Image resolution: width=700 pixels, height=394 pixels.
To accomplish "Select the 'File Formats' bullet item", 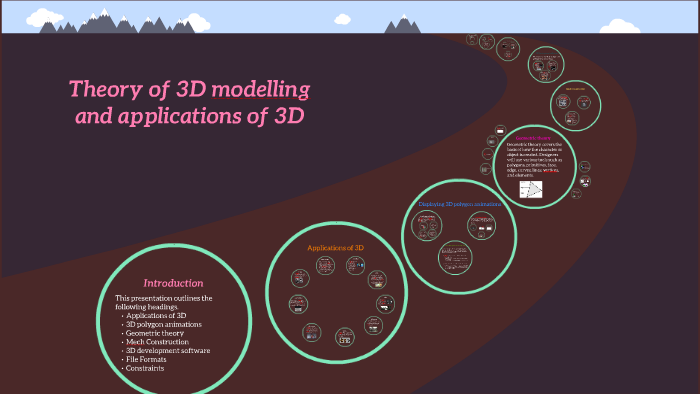I will [x=146, y=359].
